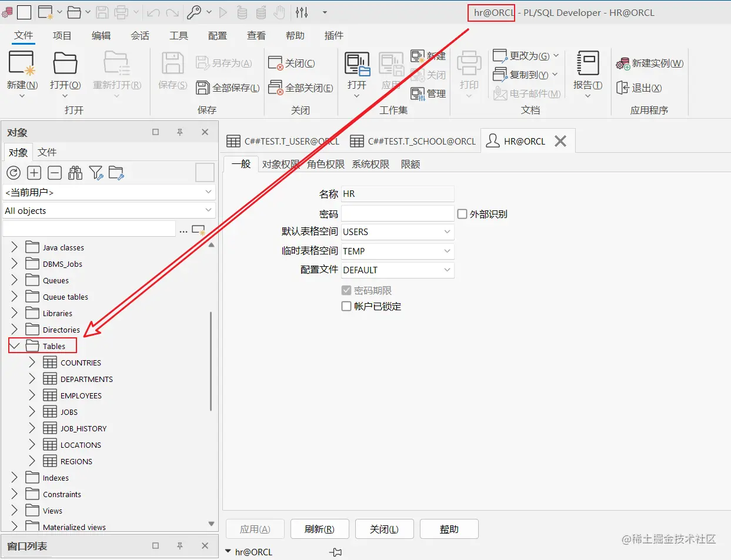Image resolution: width=731 pixels, height=560 pixels.
Task: Toggle the Account locked (帐户已锁定) checkbox
Action: [346, 306]
